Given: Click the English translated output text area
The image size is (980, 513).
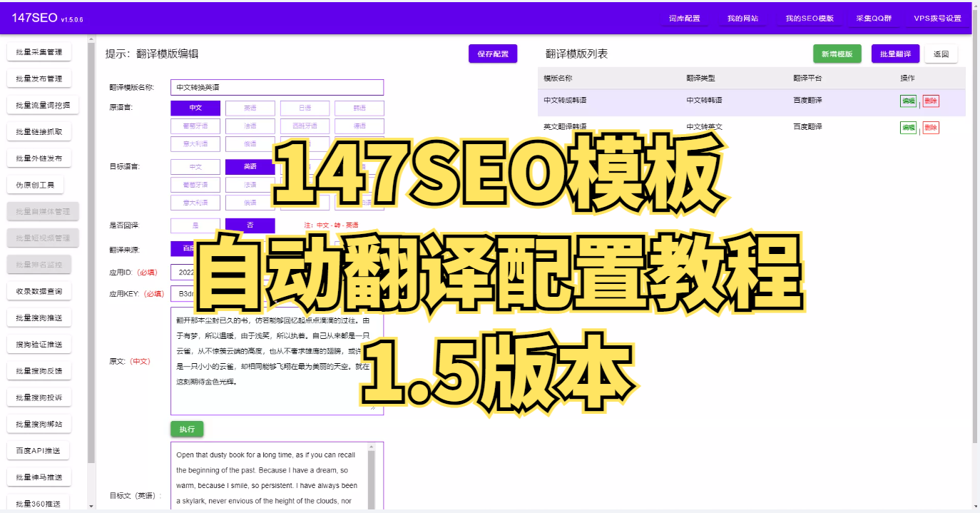Looking at the screenshot, I should (277, 476).
